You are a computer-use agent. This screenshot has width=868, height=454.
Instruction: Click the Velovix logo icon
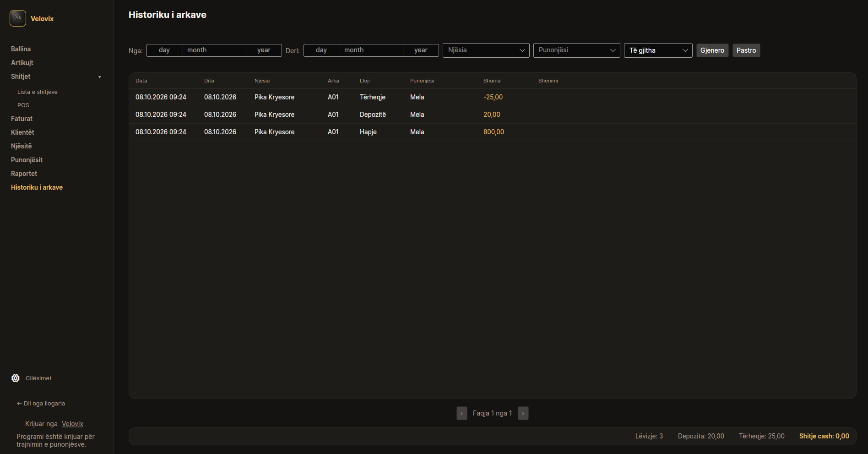[18, 18]
